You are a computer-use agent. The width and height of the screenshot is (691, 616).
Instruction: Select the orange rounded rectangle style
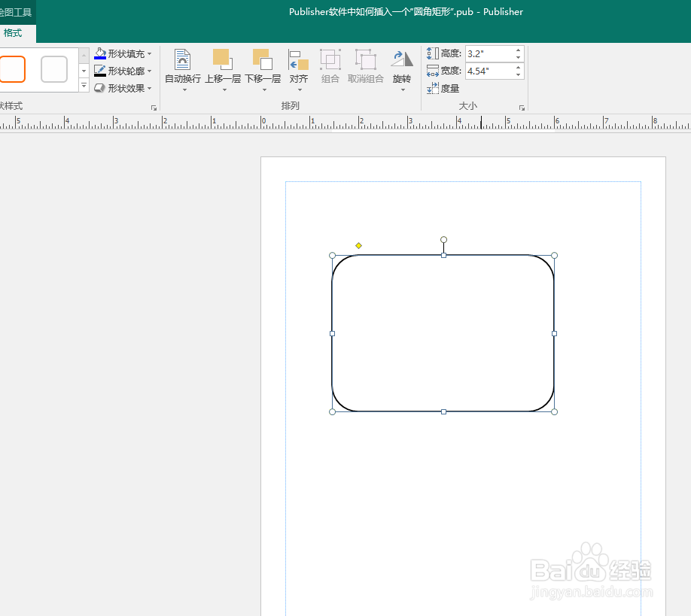[12, 69]
